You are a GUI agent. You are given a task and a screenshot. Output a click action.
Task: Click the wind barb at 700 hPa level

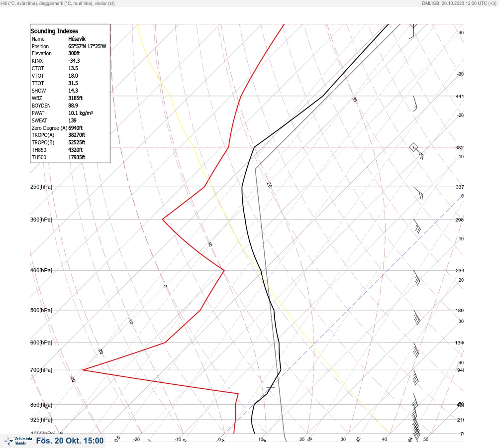415,377
